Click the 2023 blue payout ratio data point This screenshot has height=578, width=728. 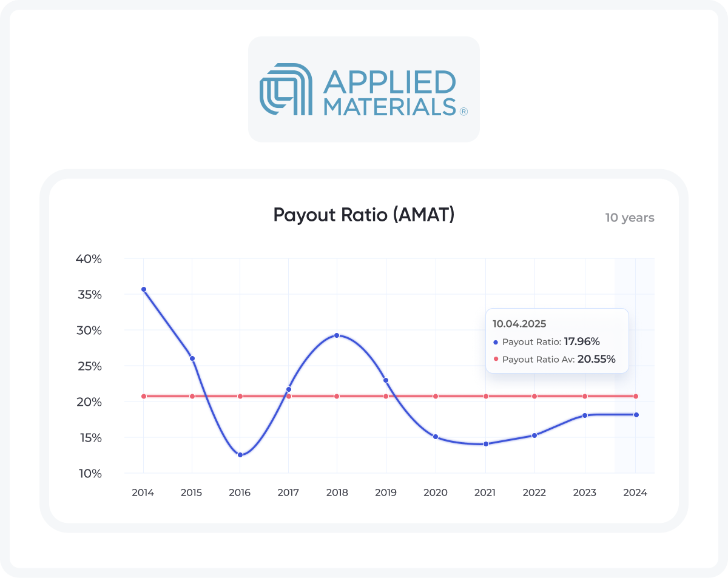click(585, 415)
